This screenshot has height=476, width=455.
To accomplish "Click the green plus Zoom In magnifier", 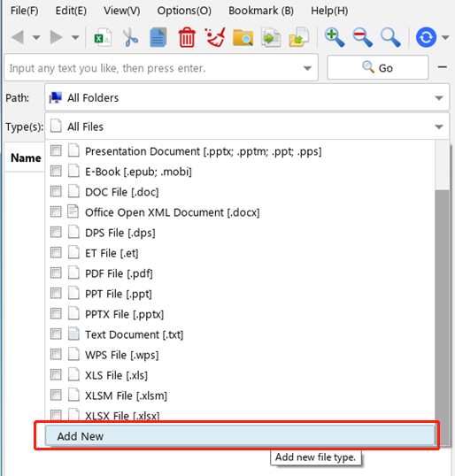I will [x=335, y=37].
